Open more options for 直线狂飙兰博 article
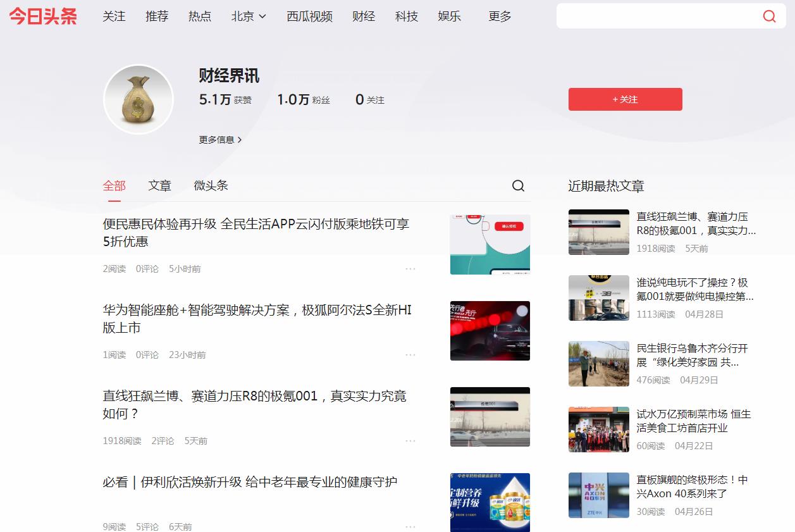This screenshot has height=532, width=795. pos(410,441)
